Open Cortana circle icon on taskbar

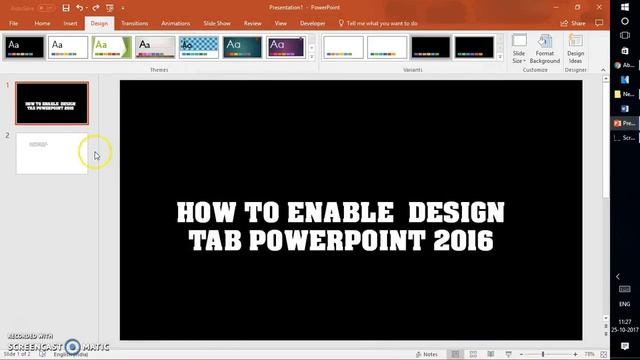click(625, 21)
